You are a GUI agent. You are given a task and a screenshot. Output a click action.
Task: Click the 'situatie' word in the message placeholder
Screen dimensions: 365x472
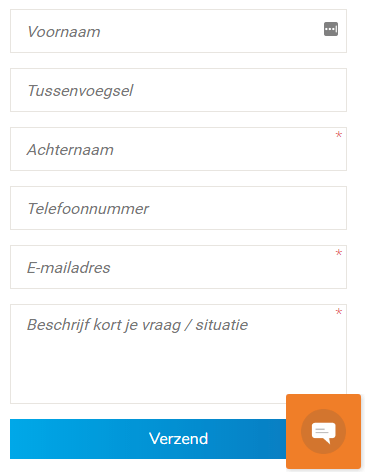(x=222, y=325)
